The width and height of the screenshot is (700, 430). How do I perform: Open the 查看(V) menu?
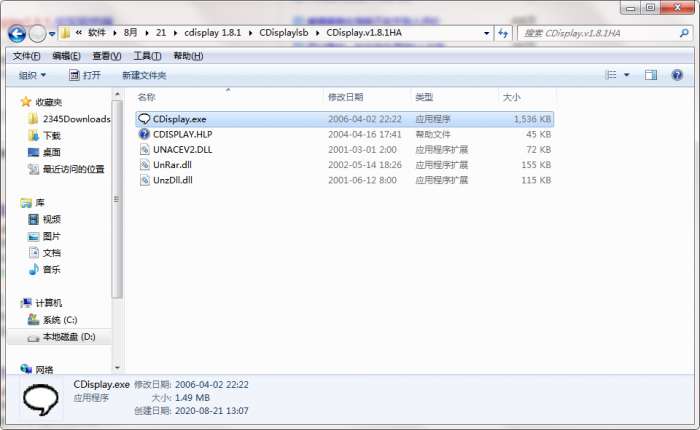click(107, 56)
